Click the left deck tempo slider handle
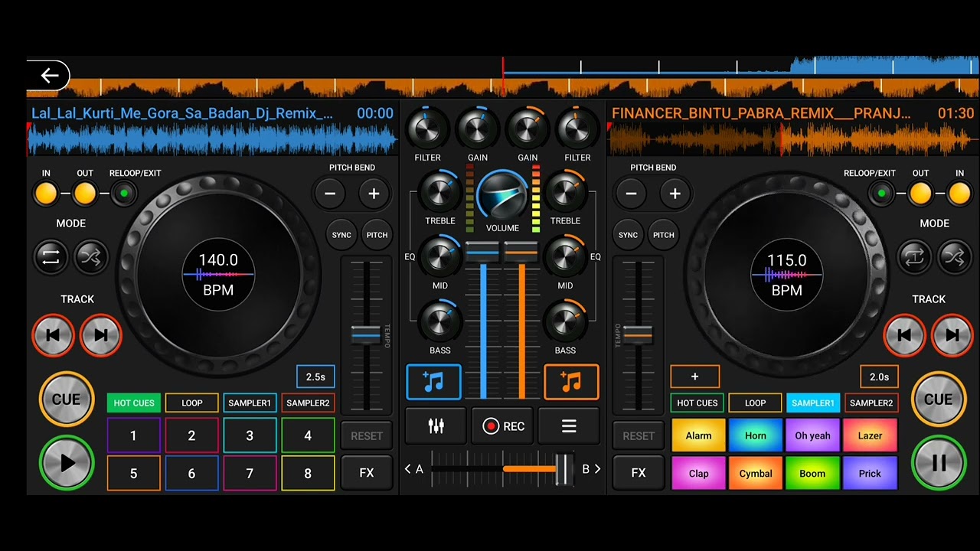980x551 pixels. pyautogui.click(x=366, y=334)
